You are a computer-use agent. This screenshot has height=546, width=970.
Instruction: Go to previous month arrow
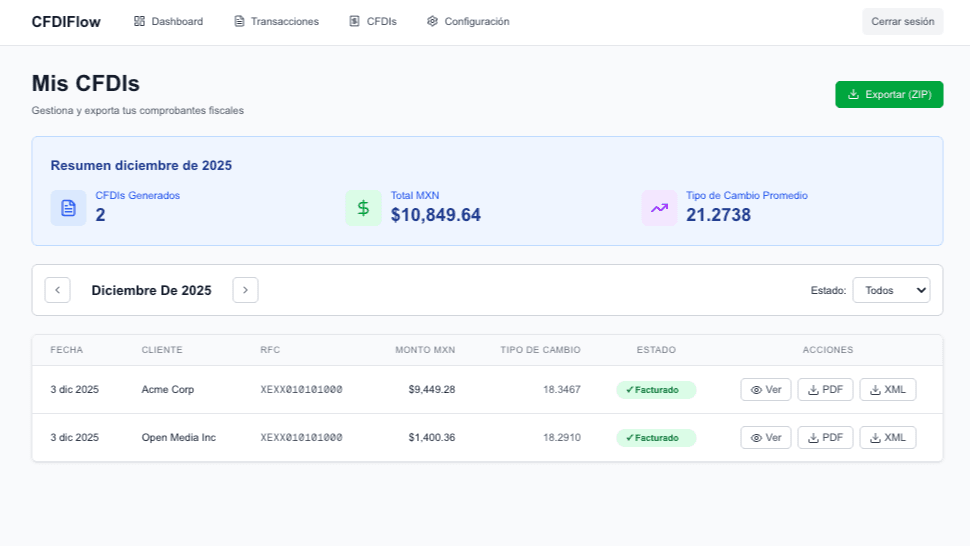[x=58, y=290]
